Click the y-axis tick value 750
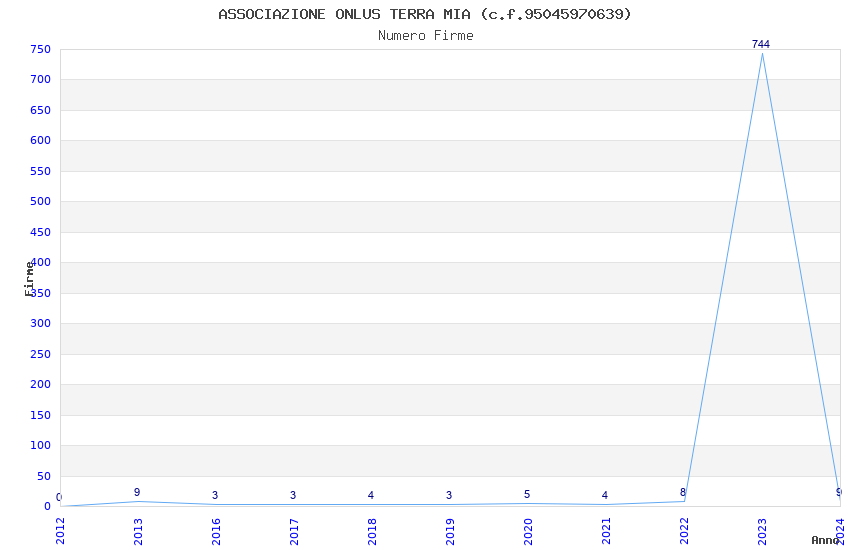850x550 pixels. click(41, 49)
